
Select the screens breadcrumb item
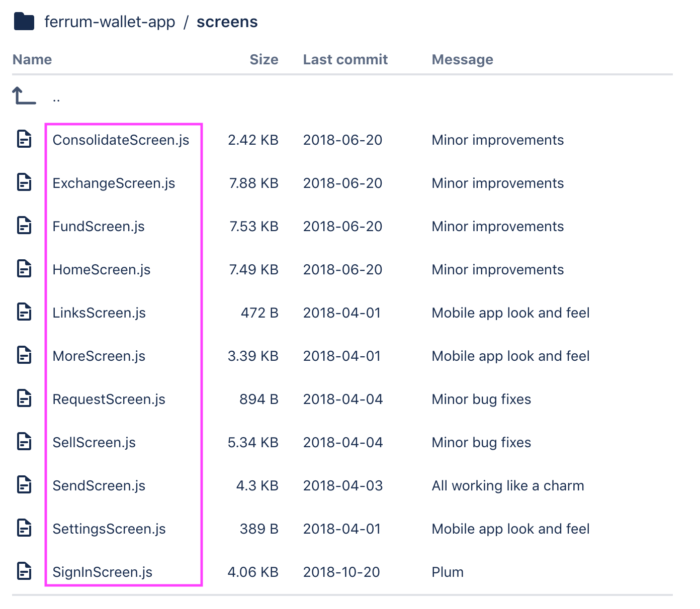click(227, 22)
